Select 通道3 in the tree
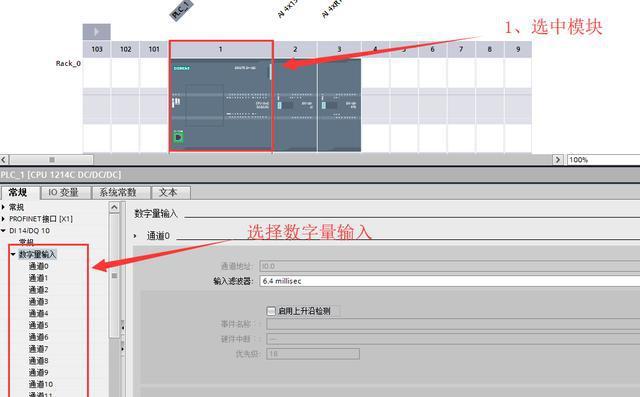Image resolution: width=640 pixels, height=397 pixels. pyautogui.click(x=39, y=302)
